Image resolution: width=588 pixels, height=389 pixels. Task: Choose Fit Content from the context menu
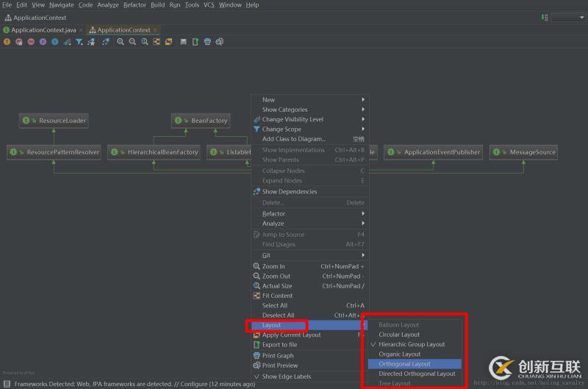pyautogui.click(x=309, y=295)
